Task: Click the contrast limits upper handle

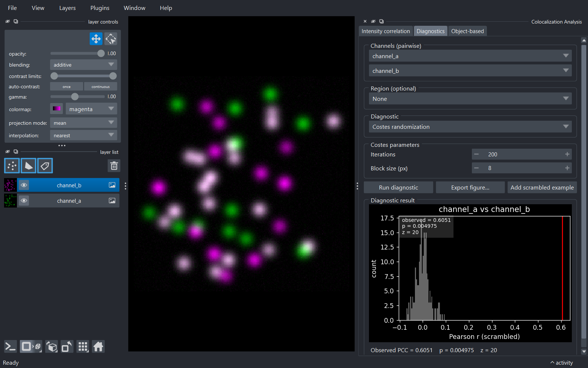Action: (113, 76)
